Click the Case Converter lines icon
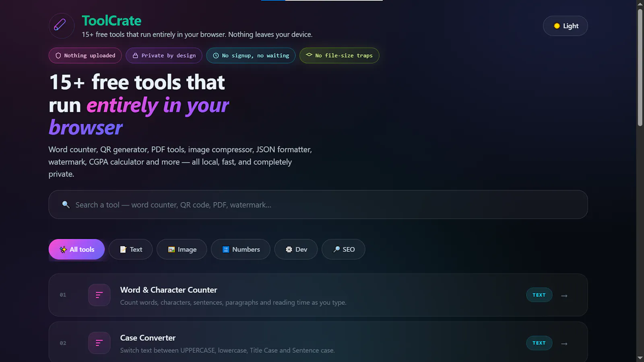644x362 pixels. pos(99,343)
